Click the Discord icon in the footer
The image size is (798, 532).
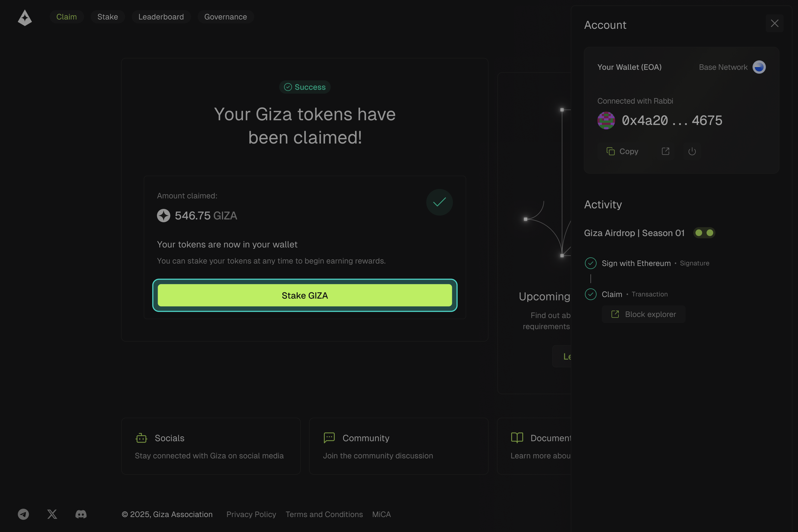click(81, 514)
